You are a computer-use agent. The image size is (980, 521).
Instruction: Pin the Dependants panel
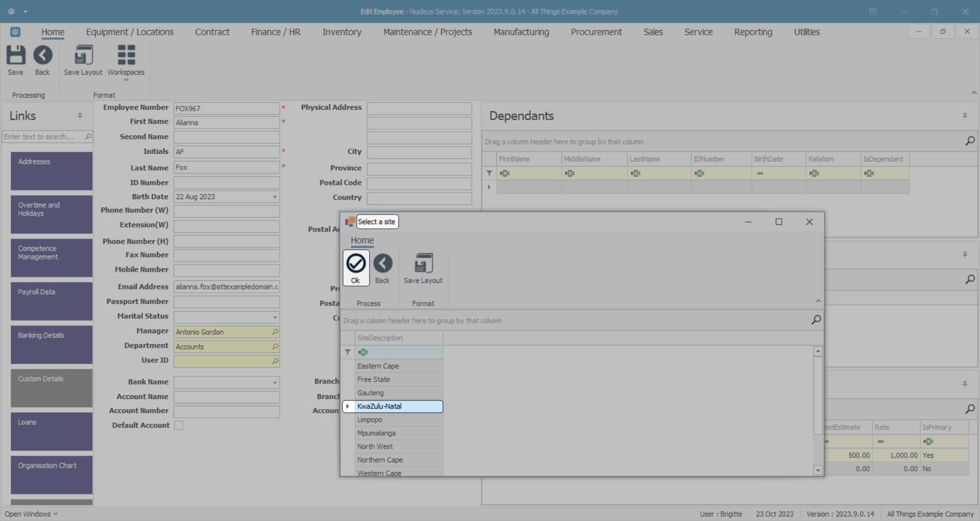coord(965,116)
